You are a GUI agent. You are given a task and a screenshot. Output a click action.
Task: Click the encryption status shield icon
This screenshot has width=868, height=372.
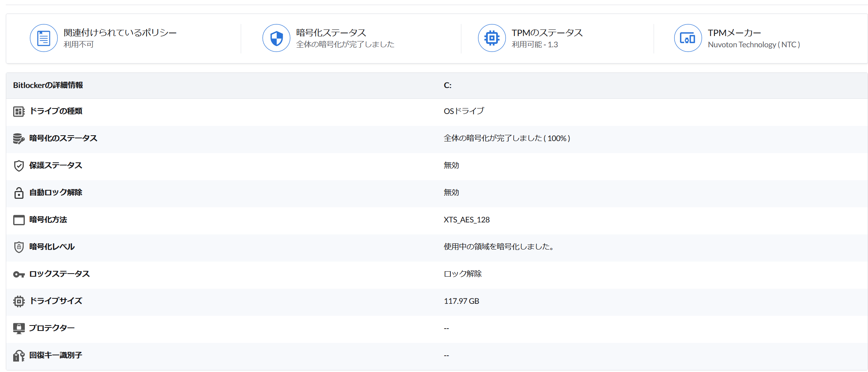pos(276,38)
